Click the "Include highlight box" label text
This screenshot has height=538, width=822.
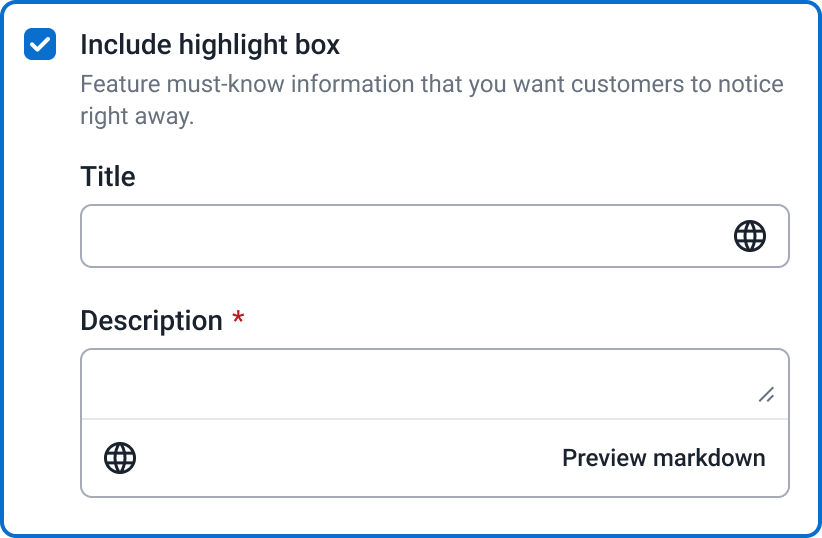click(210, 45)
